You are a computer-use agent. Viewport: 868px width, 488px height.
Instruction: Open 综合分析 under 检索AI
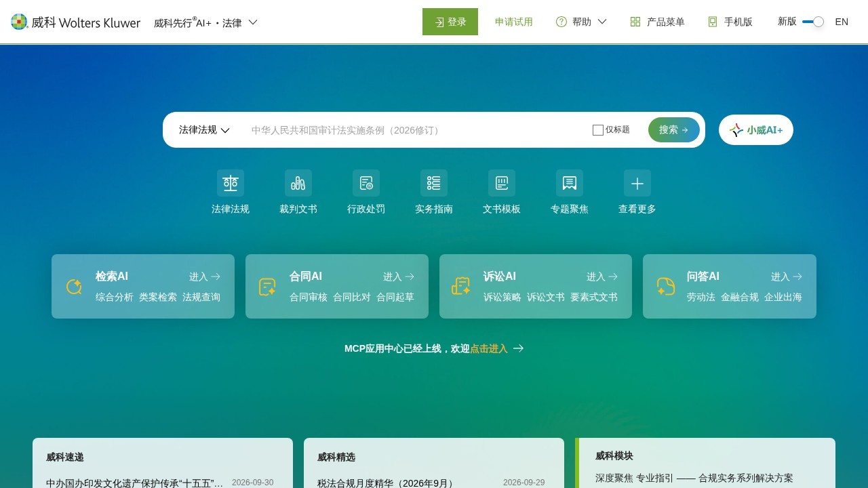coord(115,297)
